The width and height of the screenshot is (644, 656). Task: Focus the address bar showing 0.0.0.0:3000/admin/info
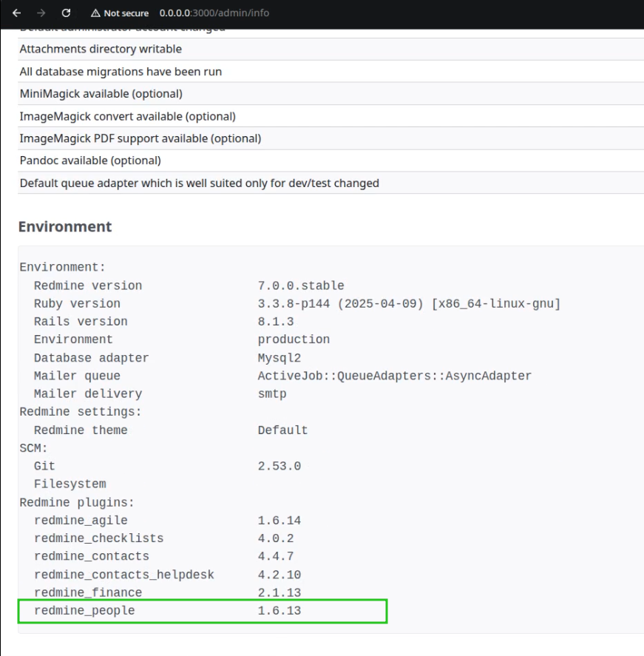(214, 13)
